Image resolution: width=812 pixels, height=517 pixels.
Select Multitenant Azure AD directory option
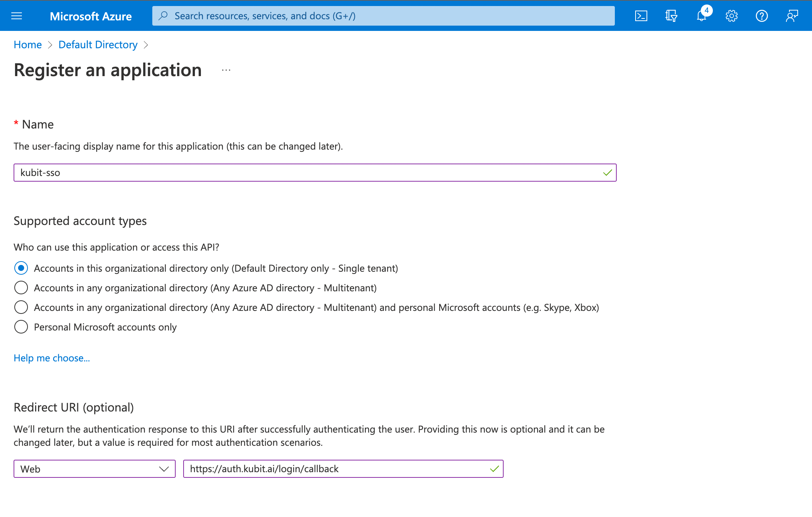[x=21, y=288]
